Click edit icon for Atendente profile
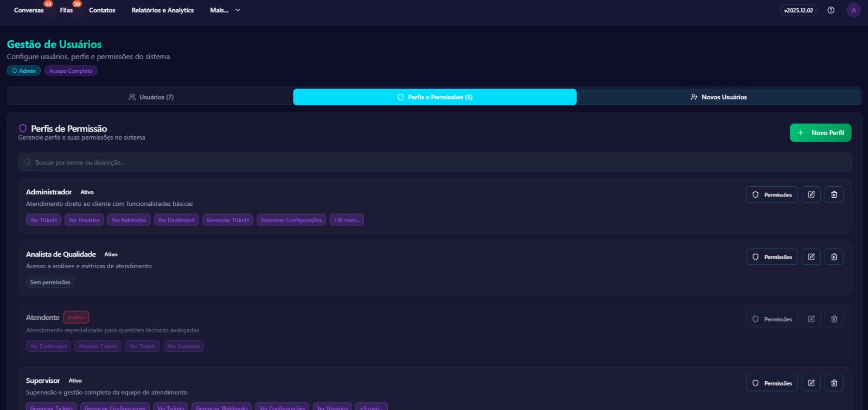The image size is (868, 410). (811, 319)
